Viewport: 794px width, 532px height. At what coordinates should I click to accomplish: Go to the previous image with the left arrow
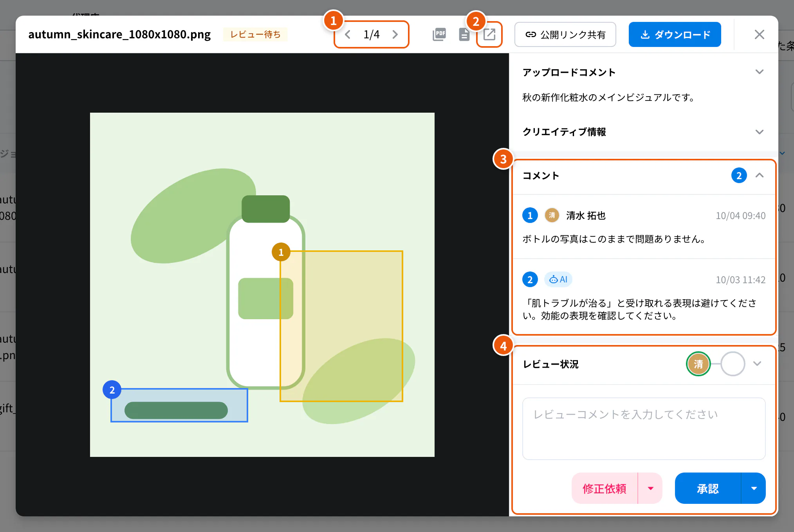[347, 34]
